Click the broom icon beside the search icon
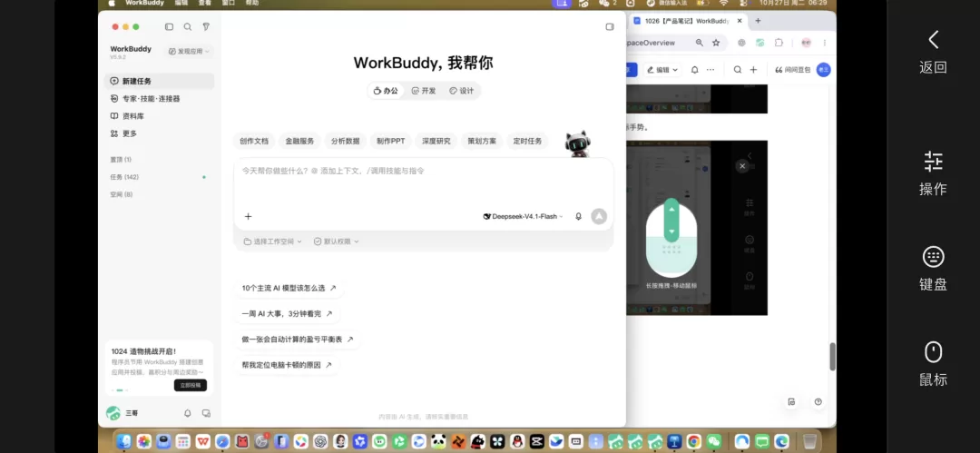The height and width of the screenshot is (453, 980). point(206,27)
